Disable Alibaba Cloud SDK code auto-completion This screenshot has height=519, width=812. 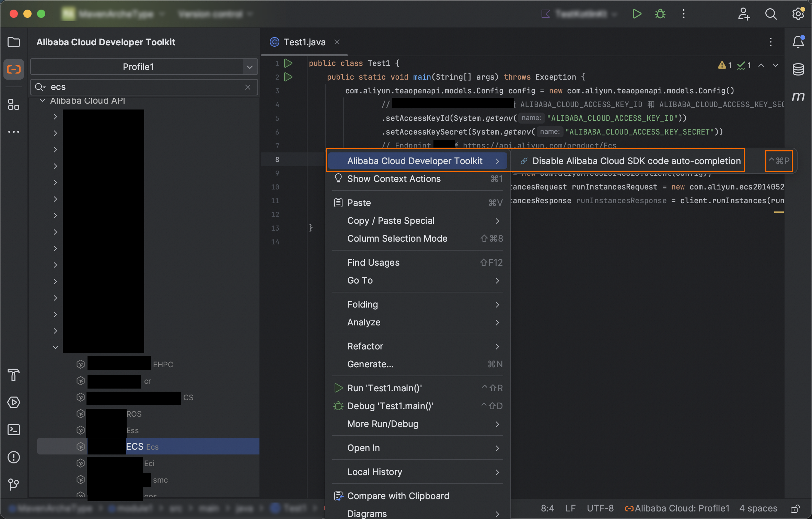653,161
